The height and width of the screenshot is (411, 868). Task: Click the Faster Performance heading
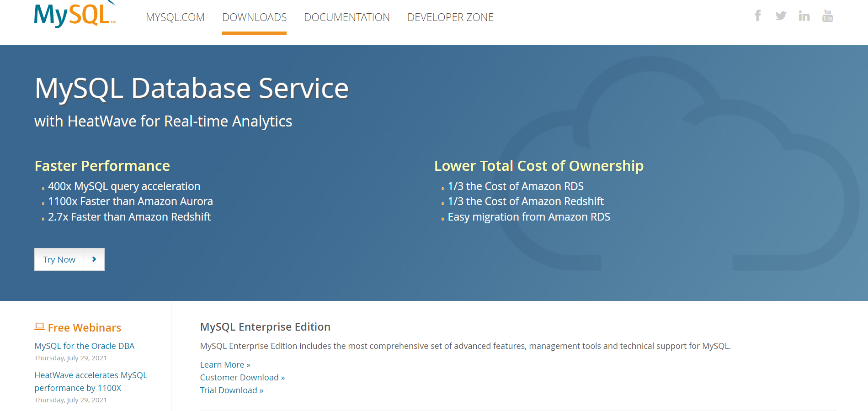(x=102, y=166)
